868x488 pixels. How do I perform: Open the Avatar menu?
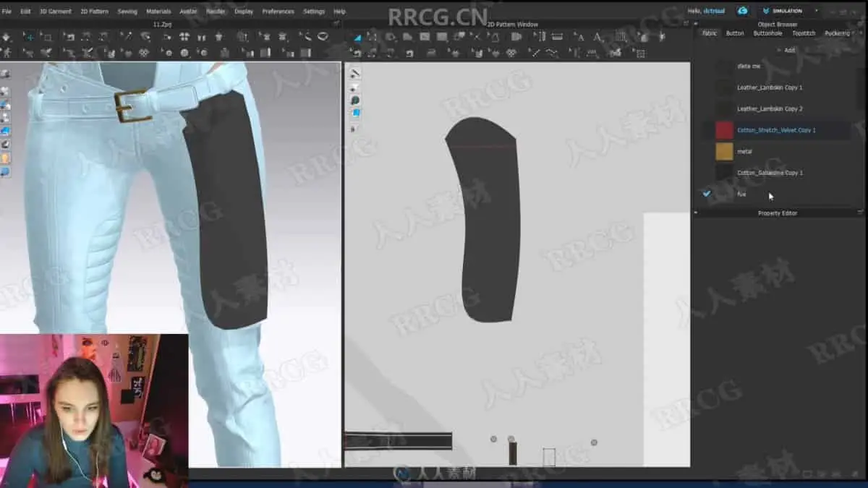coord(188,12)
